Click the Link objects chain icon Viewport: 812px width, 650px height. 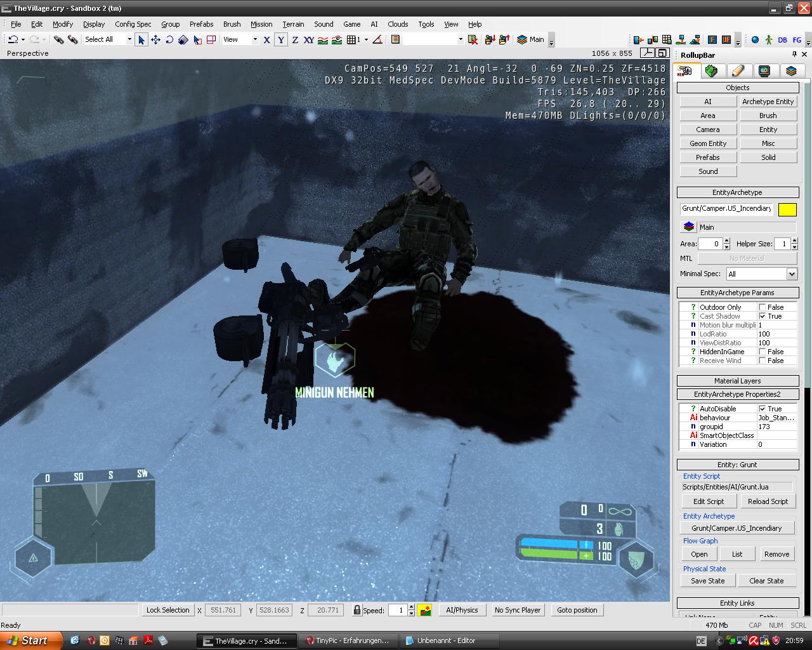[x=58, y=39]
